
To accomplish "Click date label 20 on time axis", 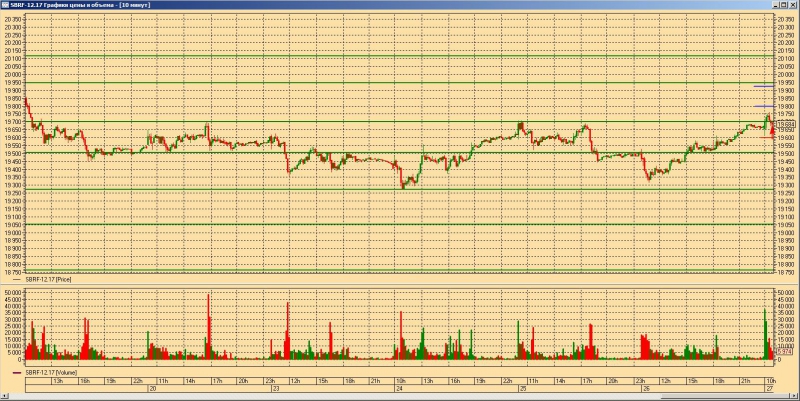I will pos(152,389).
